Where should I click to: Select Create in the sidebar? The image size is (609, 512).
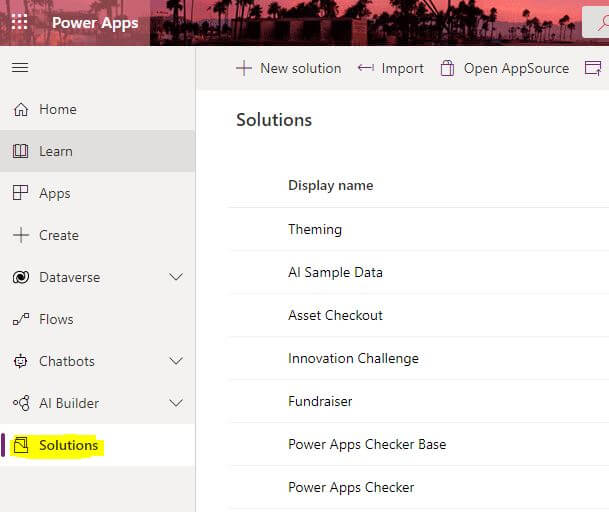coord(97,235)
